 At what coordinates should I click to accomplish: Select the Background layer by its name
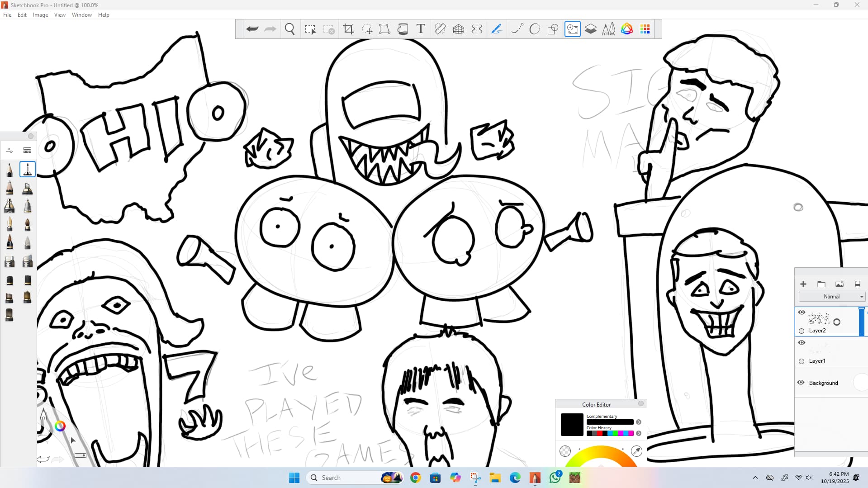point(823,383)
